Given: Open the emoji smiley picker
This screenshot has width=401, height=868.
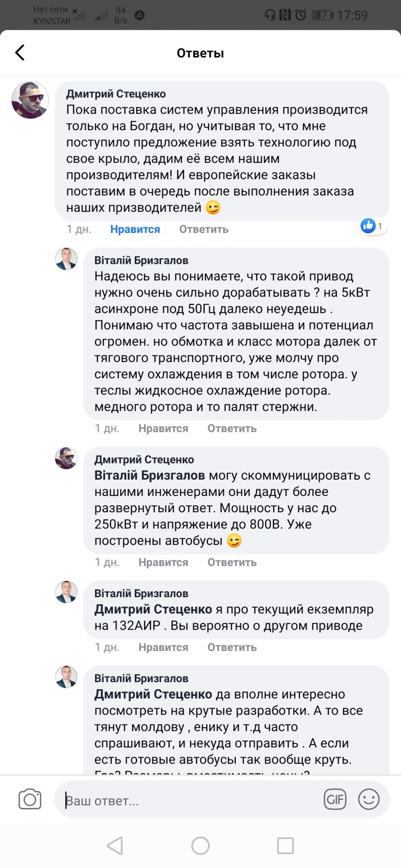Looking at the screenshot, I should pyautogui.click(x=368, y=799).
